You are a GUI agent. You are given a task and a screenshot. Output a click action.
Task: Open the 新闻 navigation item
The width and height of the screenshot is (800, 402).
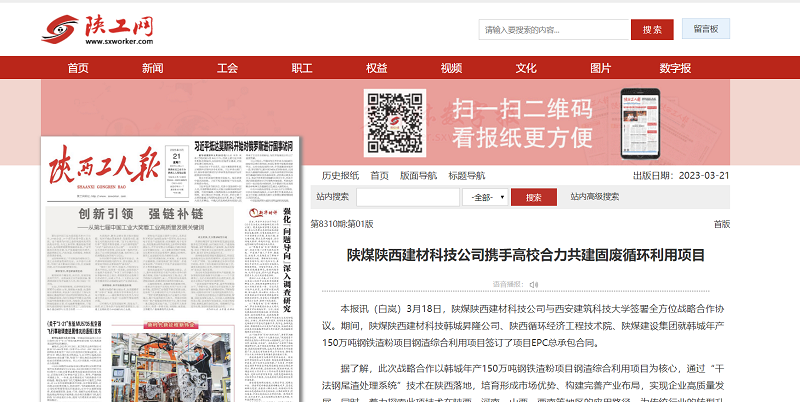pyautogui.click(x=153, y=68)
